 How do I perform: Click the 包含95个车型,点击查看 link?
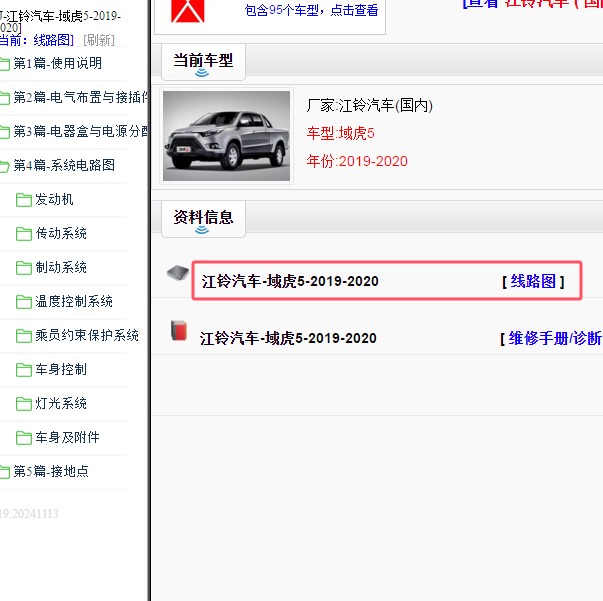point(311,10)
